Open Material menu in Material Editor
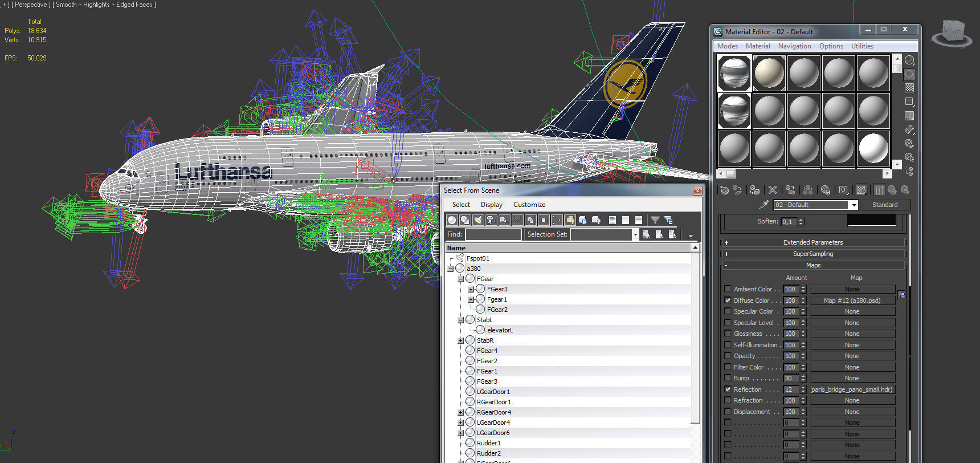The height and width of the screenshot is (463, 980). click(x=758, y=46)
